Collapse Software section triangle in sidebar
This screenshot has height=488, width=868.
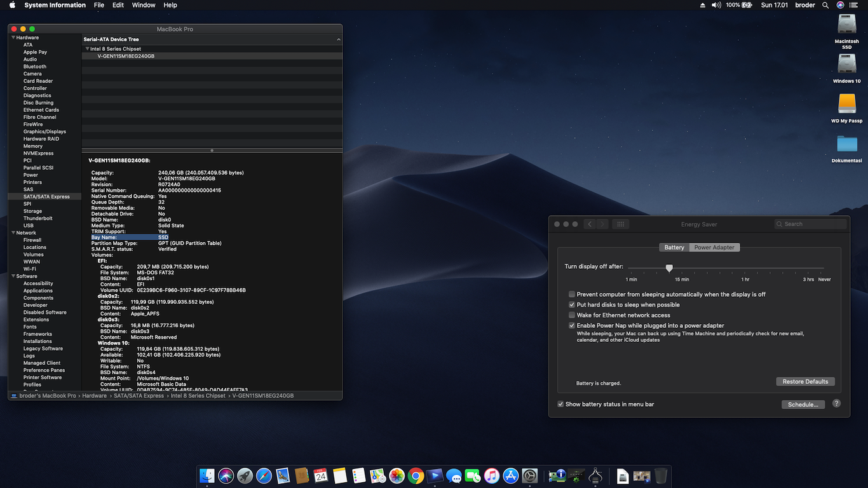click(13, 276)
